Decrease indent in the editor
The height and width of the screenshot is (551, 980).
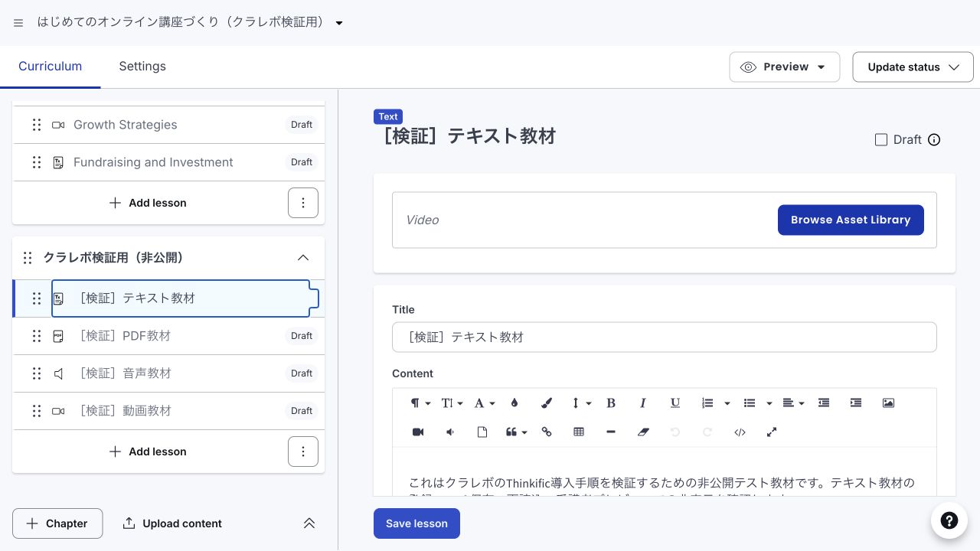824,403
